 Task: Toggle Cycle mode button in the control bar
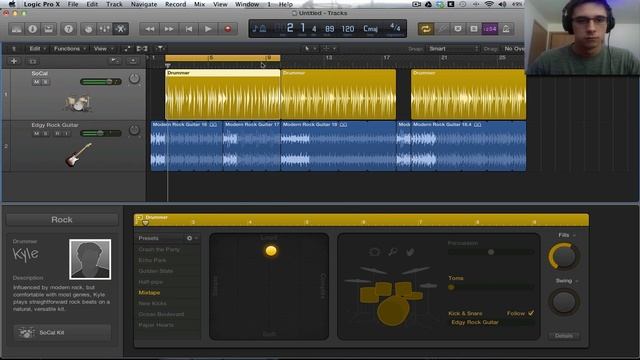(426, 29)
